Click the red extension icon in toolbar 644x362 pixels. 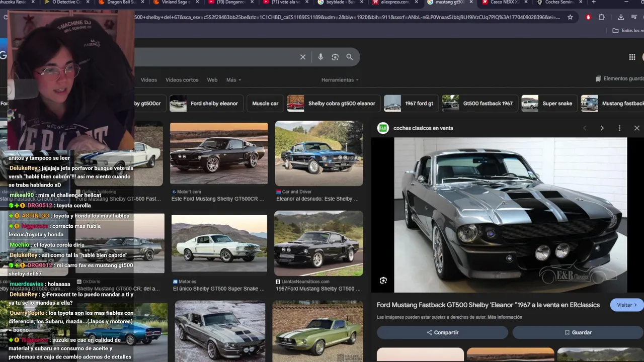pyautogui.click(x=588, y=17)
